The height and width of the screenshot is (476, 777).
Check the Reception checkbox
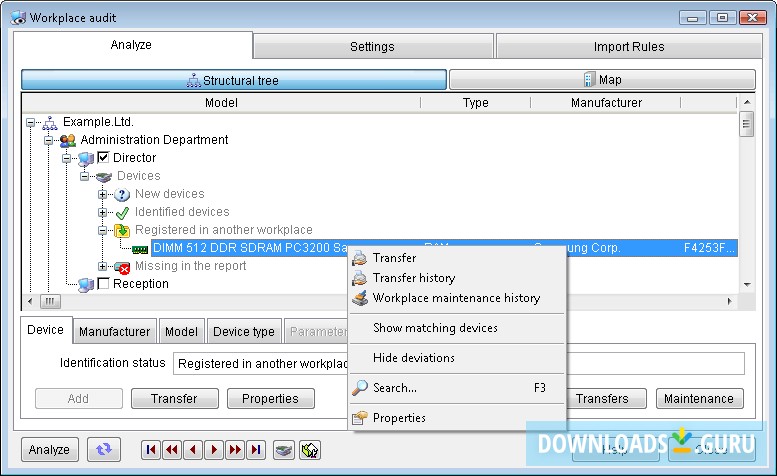click(x=103, y=283)
